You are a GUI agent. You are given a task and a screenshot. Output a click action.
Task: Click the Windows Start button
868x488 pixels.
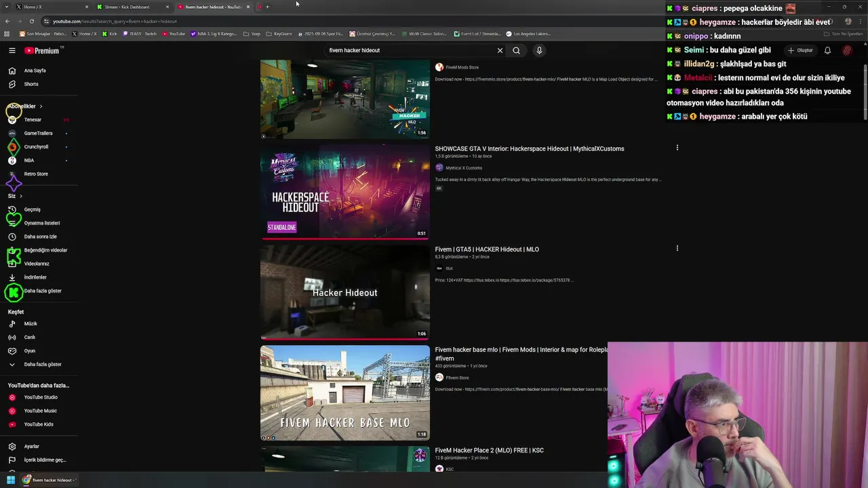11,480
